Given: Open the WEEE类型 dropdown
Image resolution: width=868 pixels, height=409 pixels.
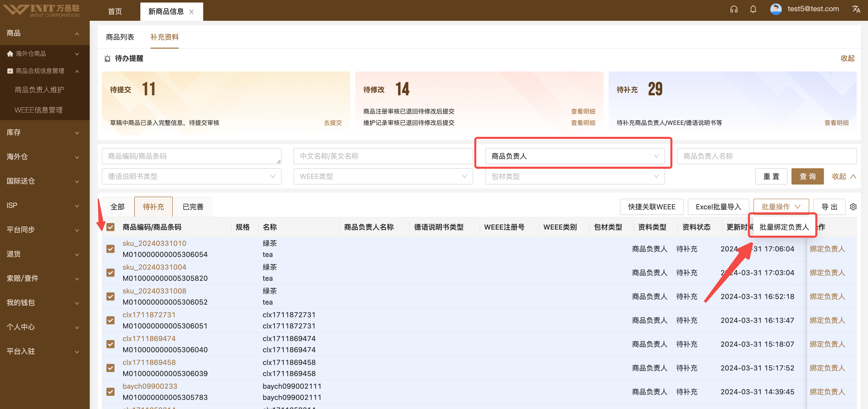Looking at the screenshot, I should point(383,176).
